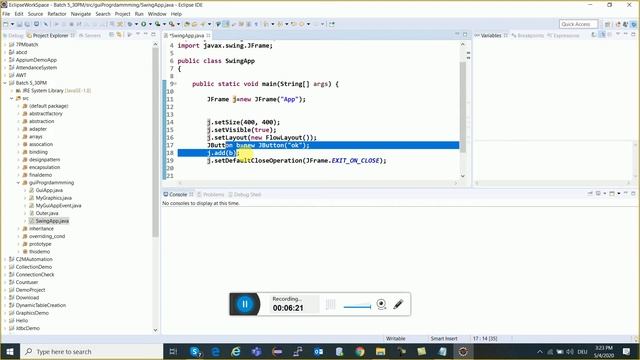Toggle Pin Console icon in Console toolbar
The image size is (640, 360).
[x=589, y=193]
